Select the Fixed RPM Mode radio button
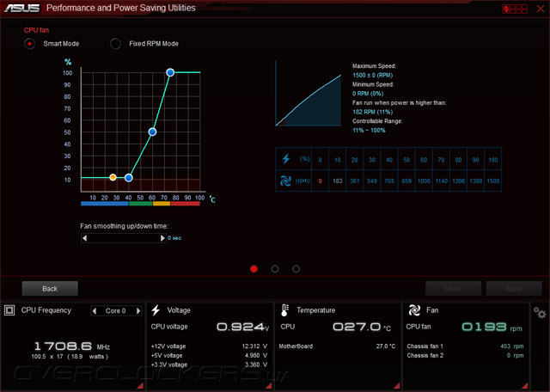 point(115,44)
